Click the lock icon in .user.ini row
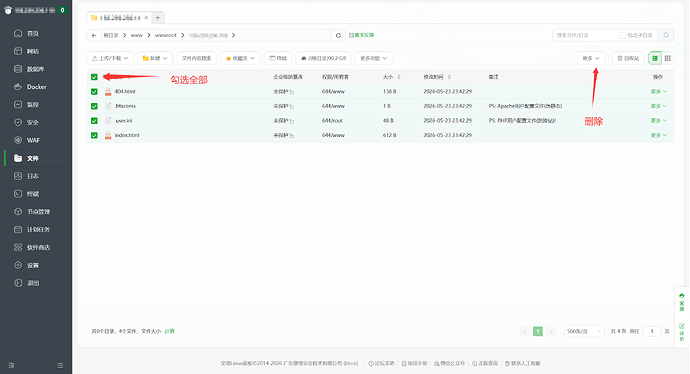This screenshot has height=374, width=690. point(291,121)
